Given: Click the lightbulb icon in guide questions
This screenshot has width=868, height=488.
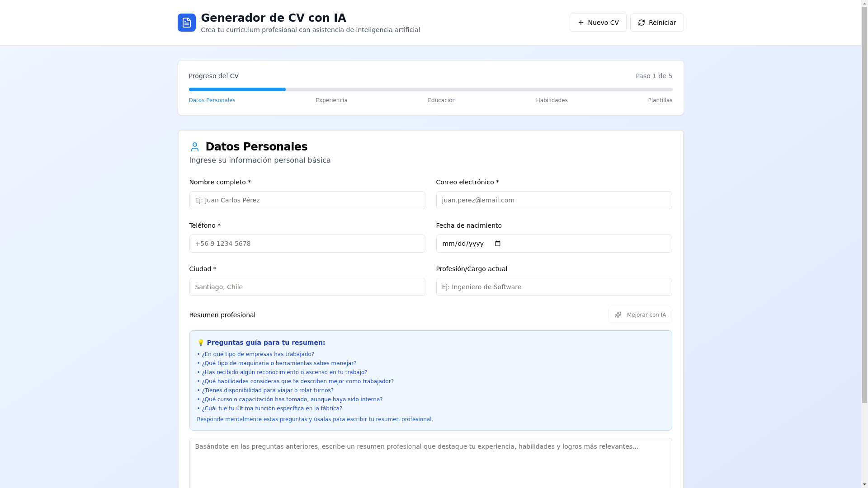Looking at the screenshot, I should (x=201, y=343).
